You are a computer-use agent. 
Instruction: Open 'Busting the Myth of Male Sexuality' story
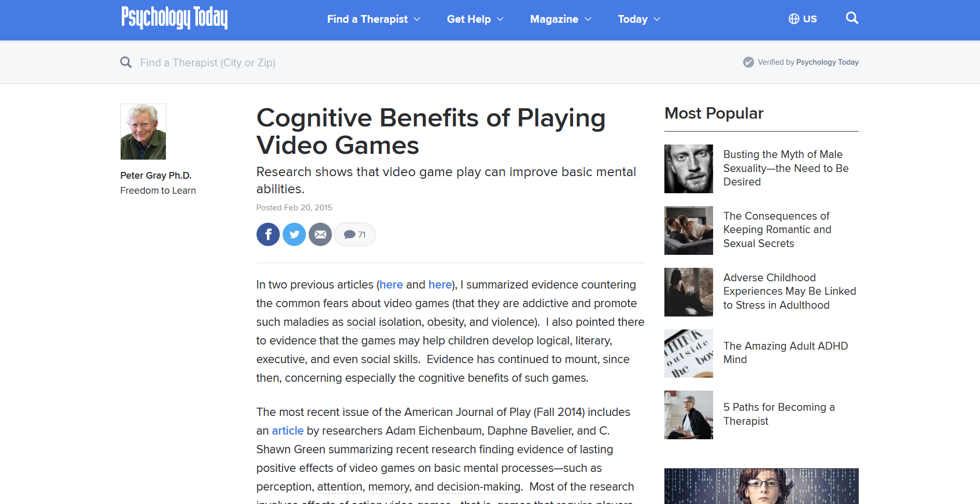click(785, 168)
